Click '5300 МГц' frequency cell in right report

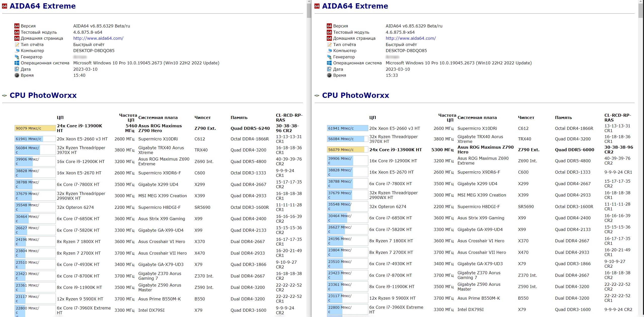(442, 150)
